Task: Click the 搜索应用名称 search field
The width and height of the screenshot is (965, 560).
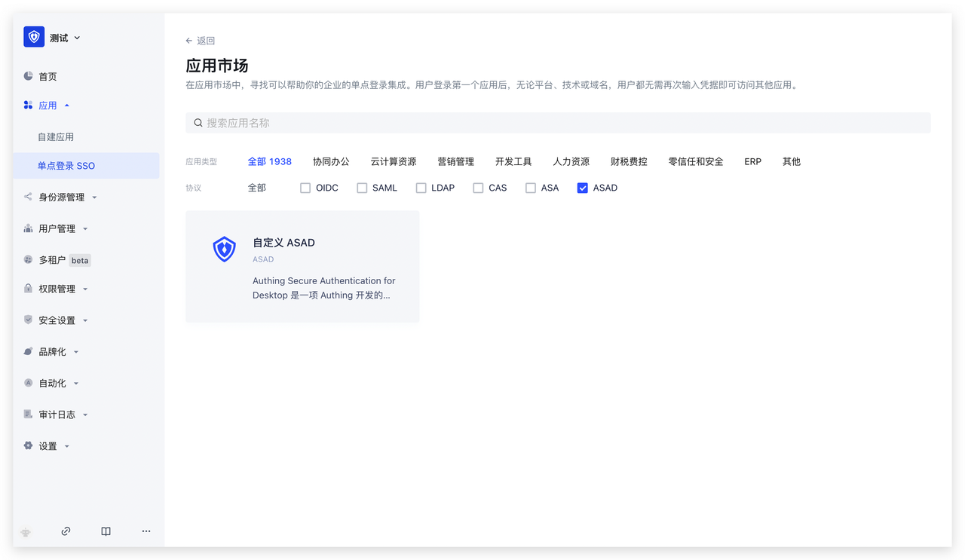Action: pyautogui.click(x=558, y=123)
